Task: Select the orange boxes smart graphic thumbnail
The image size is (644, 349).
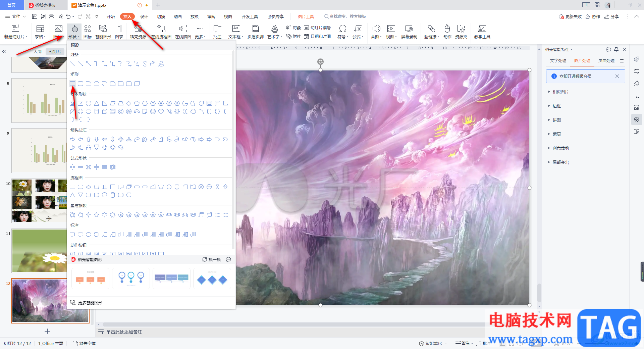Action: 90,279
